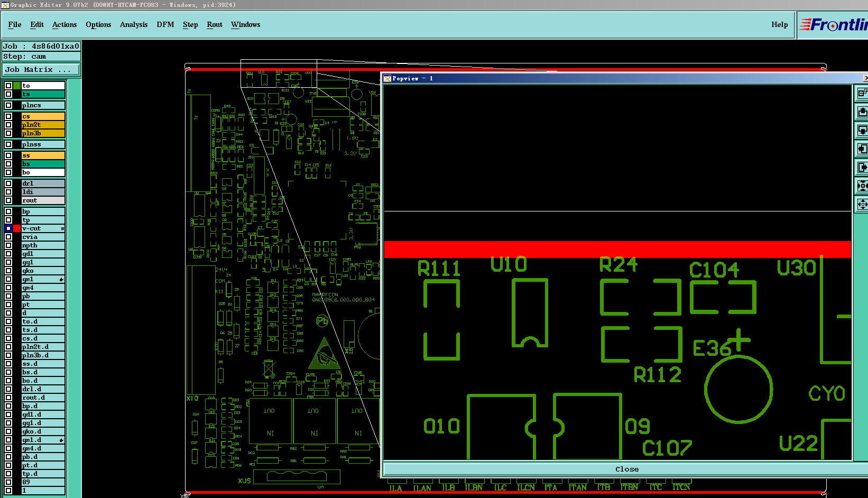Select the 'pln2t.d' layer name
The width and height of the screenshot is (868, 498).
coord(43,347)
